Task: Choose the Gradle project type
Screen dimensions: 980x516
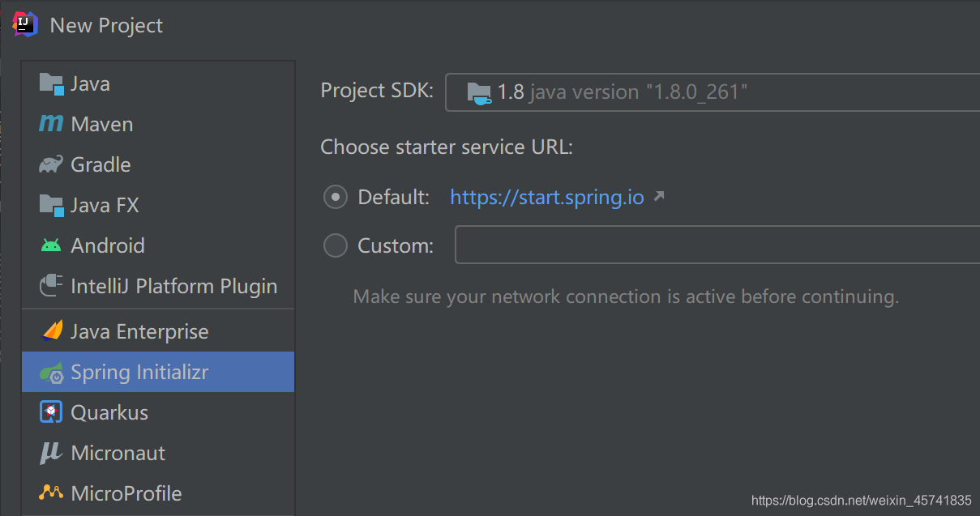Action: point(158,164)
